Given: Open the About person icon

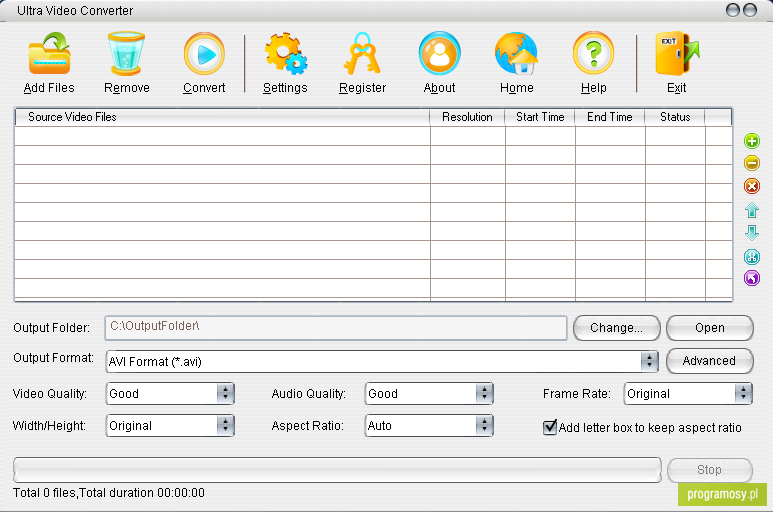Looking at the screenshot, I should tap(439, 53).
